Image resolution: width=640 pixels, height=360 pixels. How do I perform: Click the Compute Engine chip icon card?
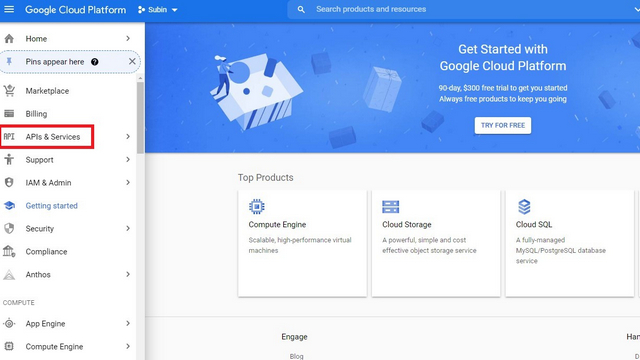tap(257, 207)
